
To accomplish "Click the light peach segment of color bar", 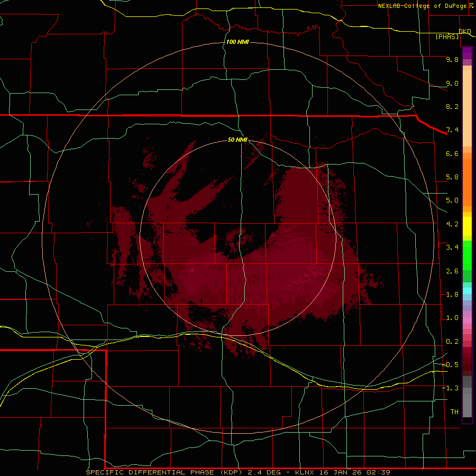I will 467,108.
